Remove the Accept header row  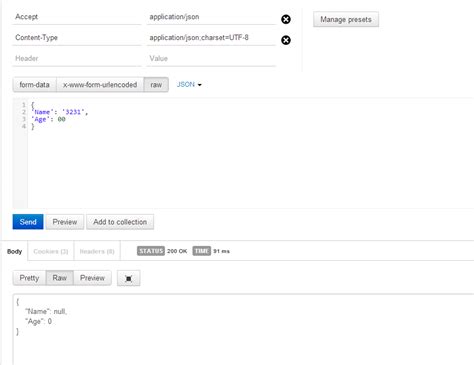coord(286,19)
